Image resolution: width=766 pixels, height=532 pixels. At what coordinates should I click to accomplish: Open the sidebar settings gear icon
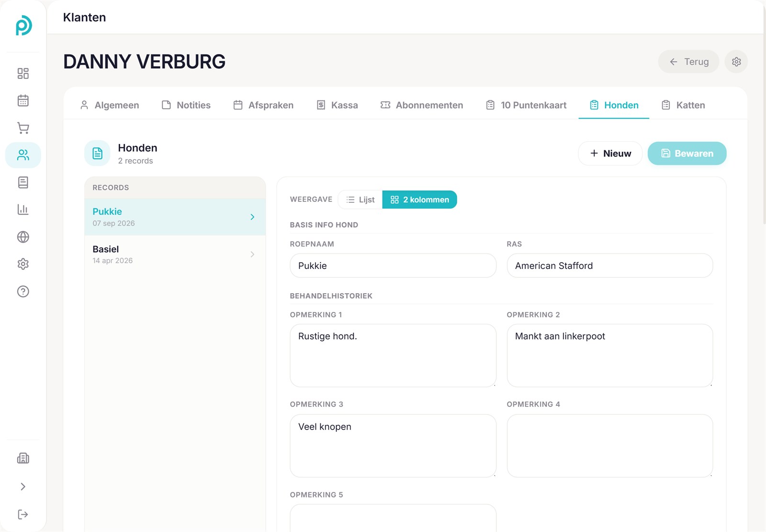pos(23,264)
